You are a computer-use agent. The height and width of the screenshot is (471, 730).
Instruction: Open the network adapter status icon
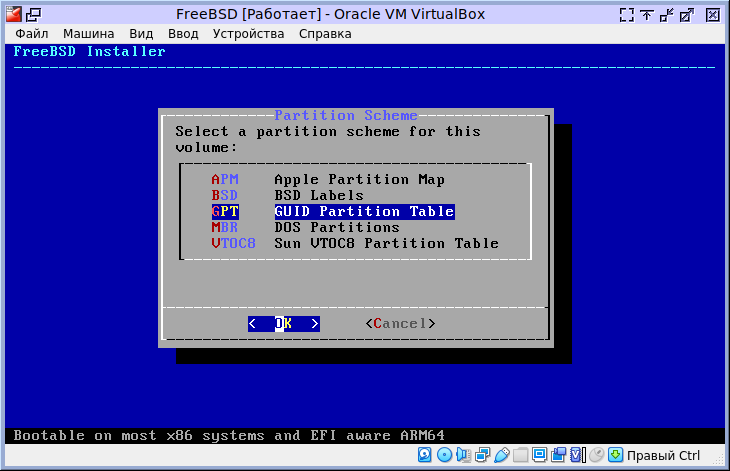pyautogui.click(x=482, y=455)
